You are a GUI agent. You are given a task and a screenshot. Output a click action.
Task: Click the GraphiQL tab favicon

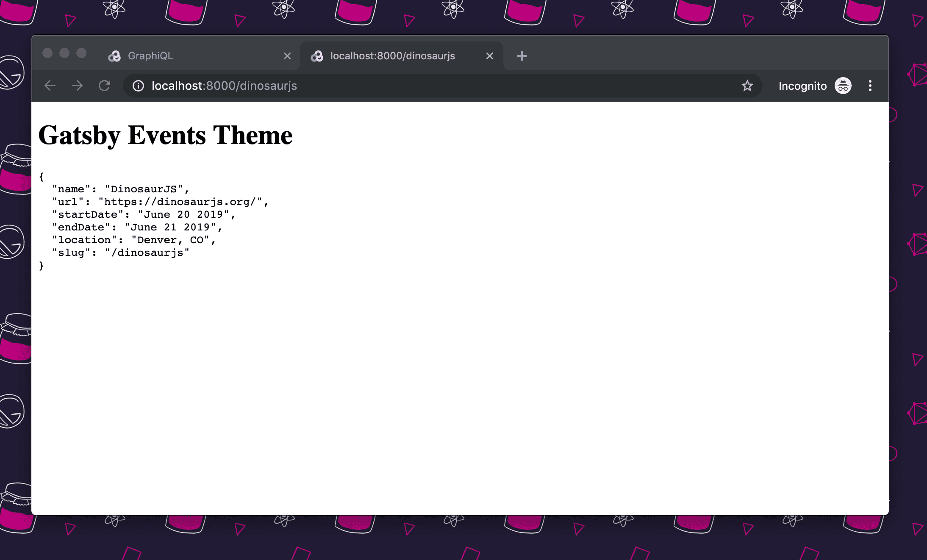point(114,56)
